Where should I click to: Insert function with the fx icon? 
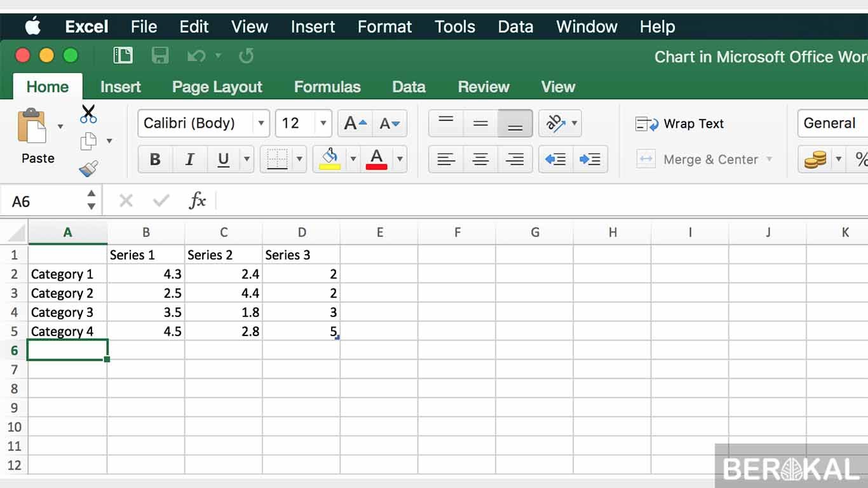(x=198, y=201)
